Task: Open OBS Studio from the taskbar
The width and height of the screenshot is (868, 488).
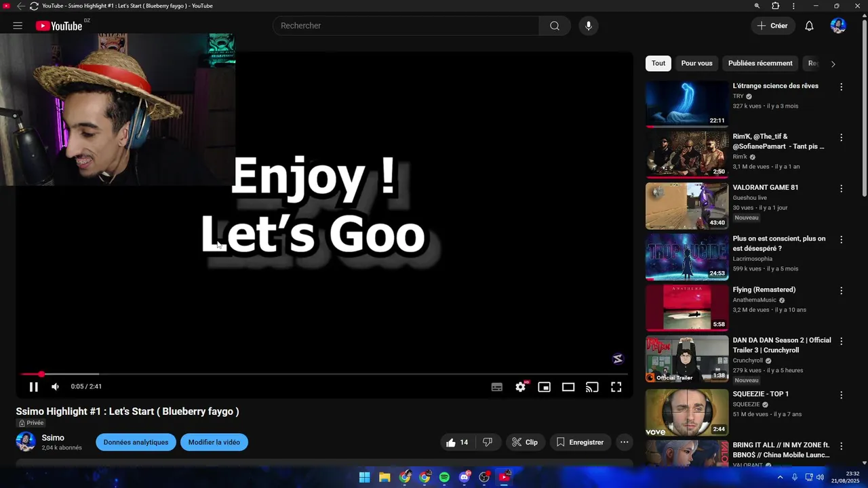Action: click(484, 477)
